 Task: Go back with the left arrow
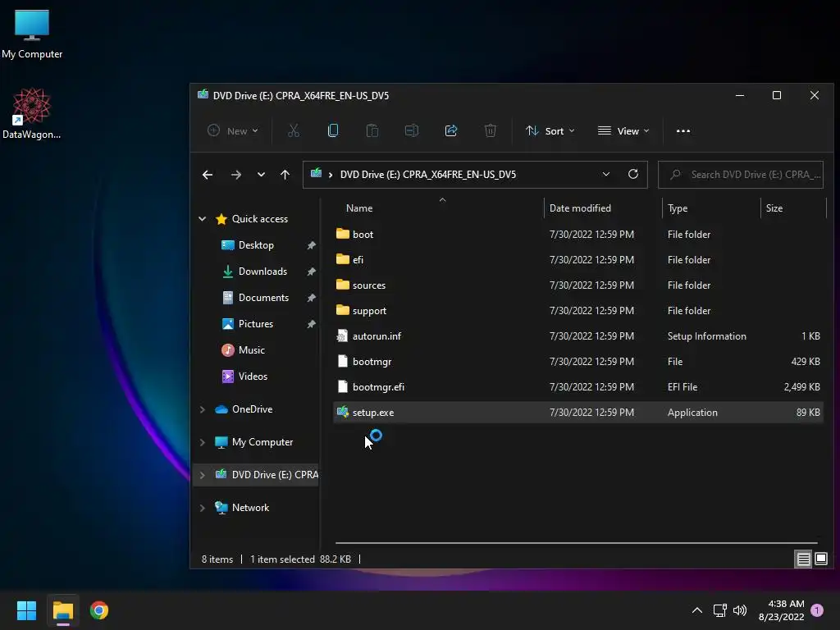point(208,175)
